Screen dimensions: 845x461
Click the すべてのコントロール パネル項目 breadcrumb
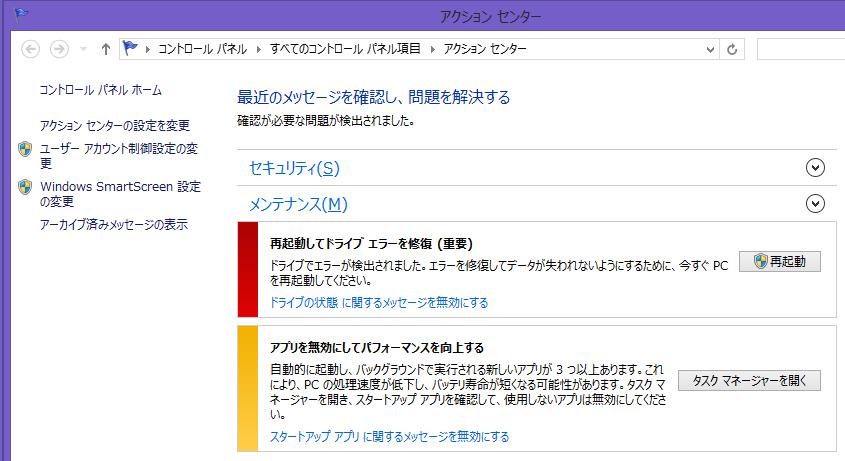coord(345,49)
